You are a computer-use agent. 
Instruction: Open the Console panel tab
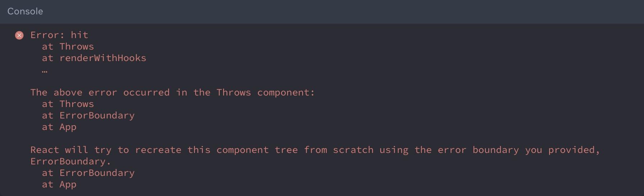25,11
